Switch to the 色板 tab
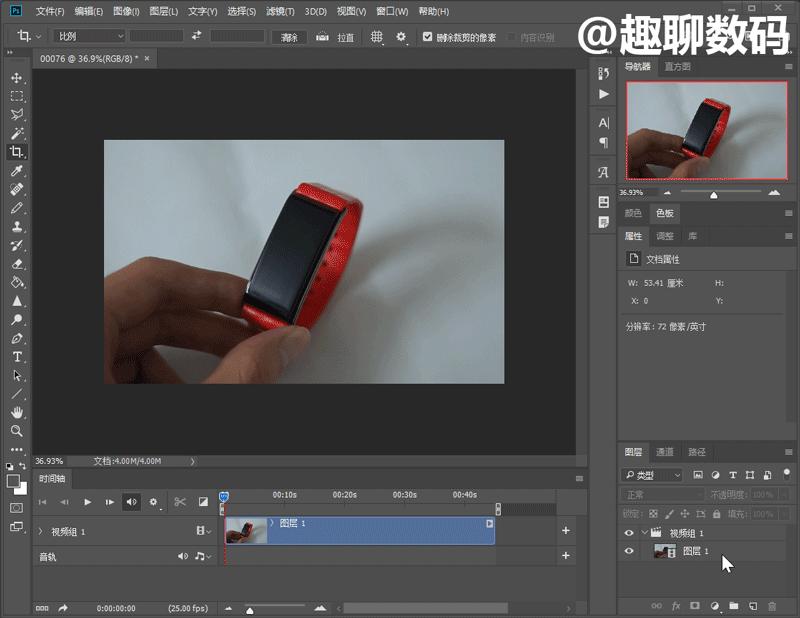 coord(663,213)
